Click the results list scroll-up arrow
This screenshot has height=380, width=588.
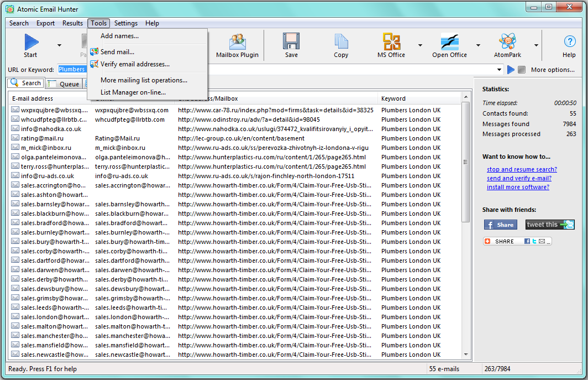466,97
